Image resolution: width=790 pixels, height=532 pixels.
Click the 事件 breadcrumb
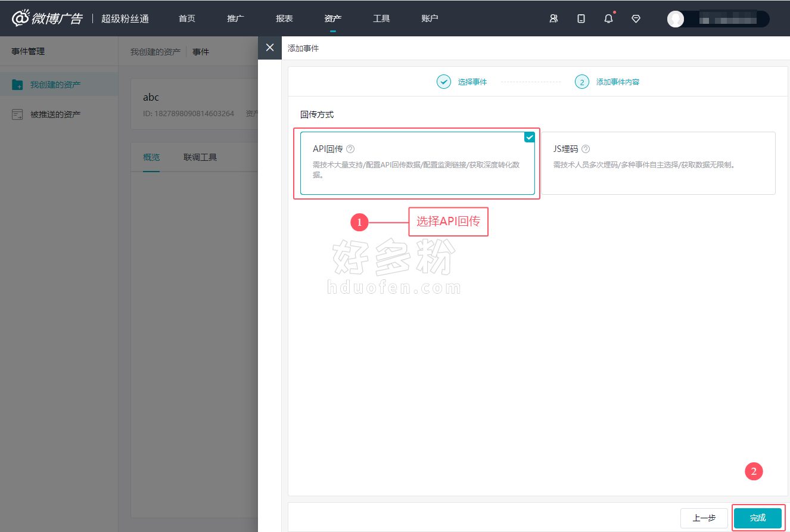(x=201, y=52)
